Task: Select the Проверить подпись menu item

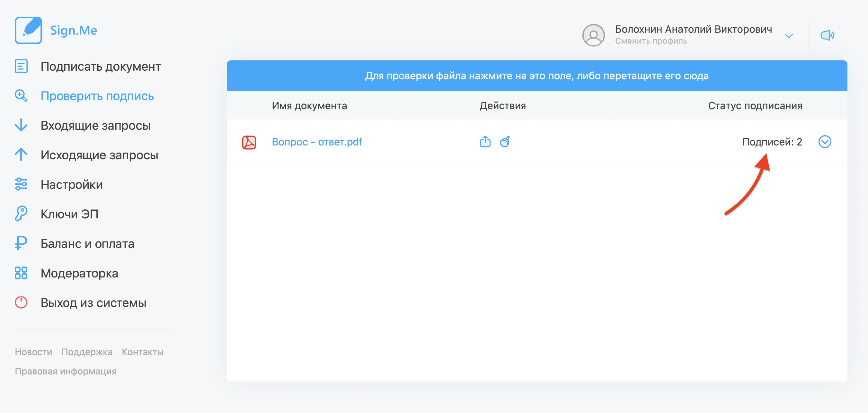Action: click(x=97, y=96)
